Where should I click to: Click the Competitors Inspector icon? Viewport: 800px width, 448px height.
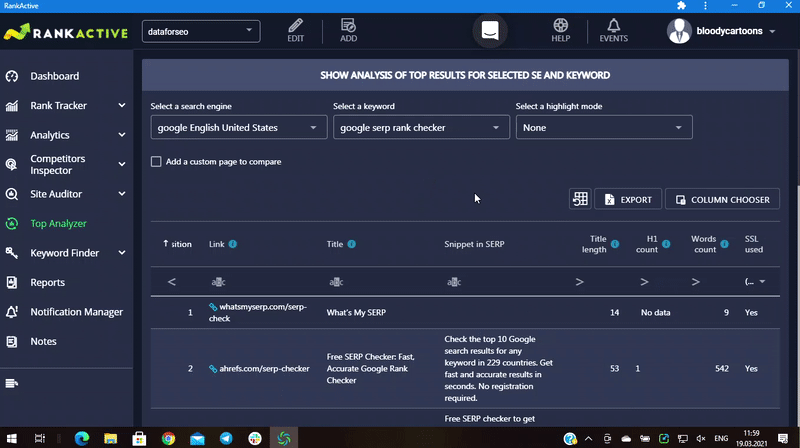click(x=12, y=164)
